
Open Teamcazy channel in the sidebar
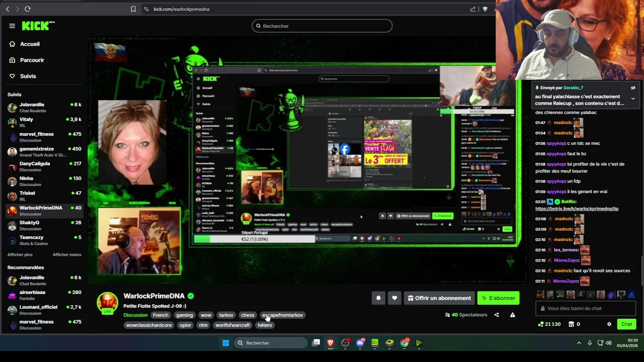tap(44, 240)
